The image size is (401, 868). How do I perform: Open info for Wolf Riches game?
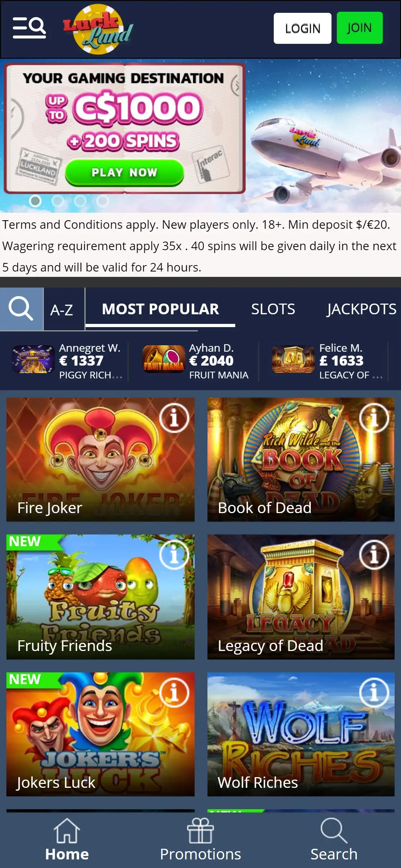point(374,693)
